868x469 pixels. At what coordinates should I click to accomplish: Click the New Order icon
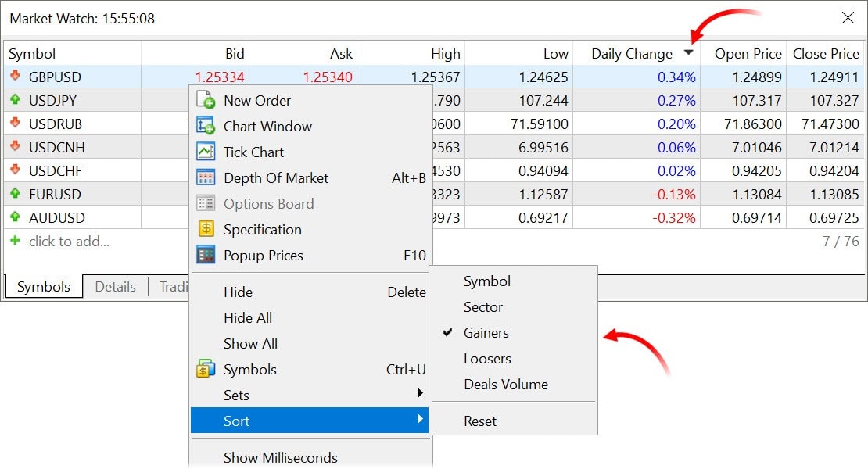(x=206, y=100)
